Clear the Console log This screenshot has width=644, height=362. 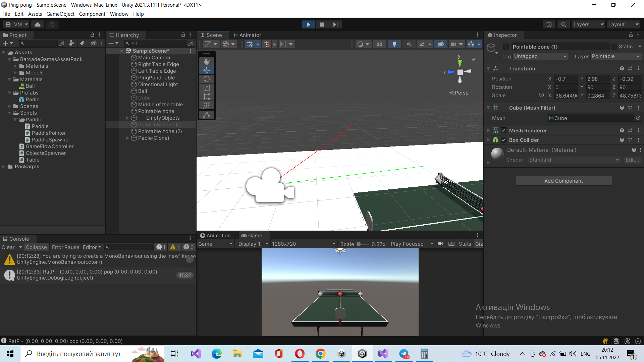[8, 247]
